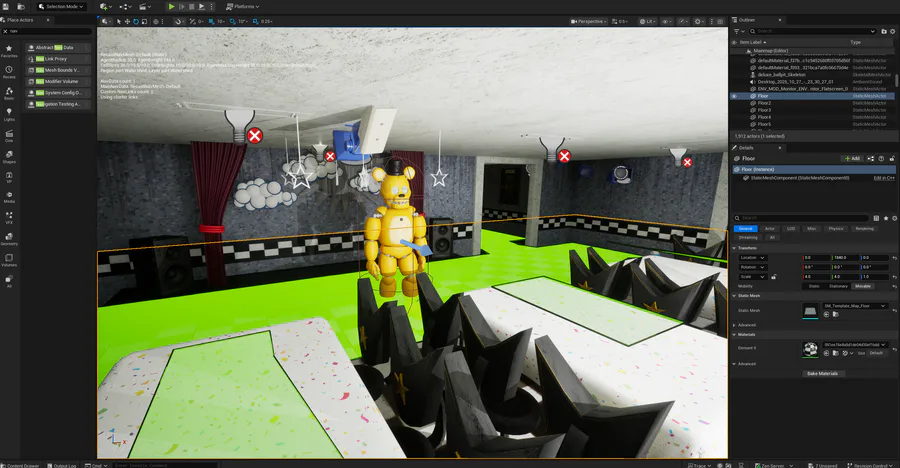Switch to the General details filter tab
This screenshot has height=468, width=900.
pos(746,229)
